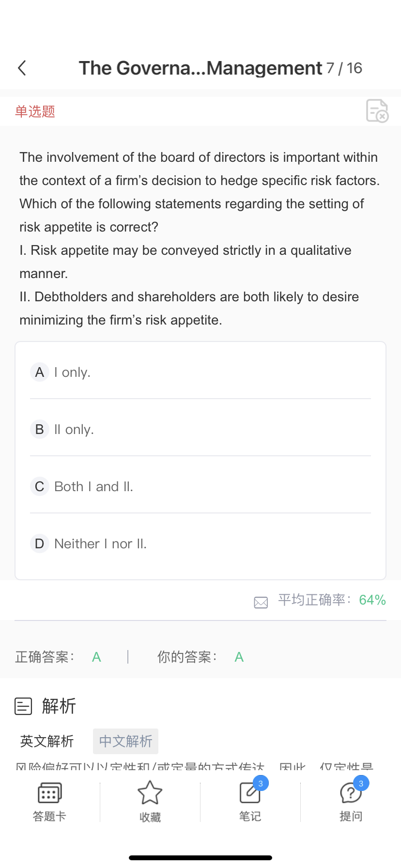Switch to the 中文解析 tab
The image size is (401, 868).
point(125,741)
